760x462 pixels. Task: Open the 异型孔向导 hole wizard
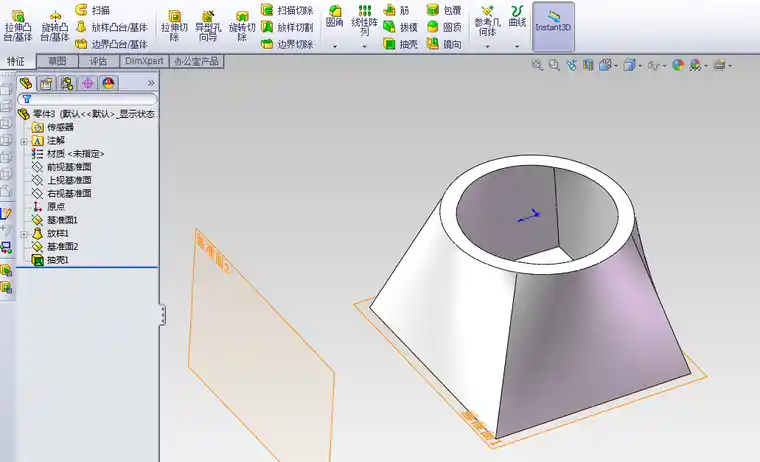click(x=208, y=26)
